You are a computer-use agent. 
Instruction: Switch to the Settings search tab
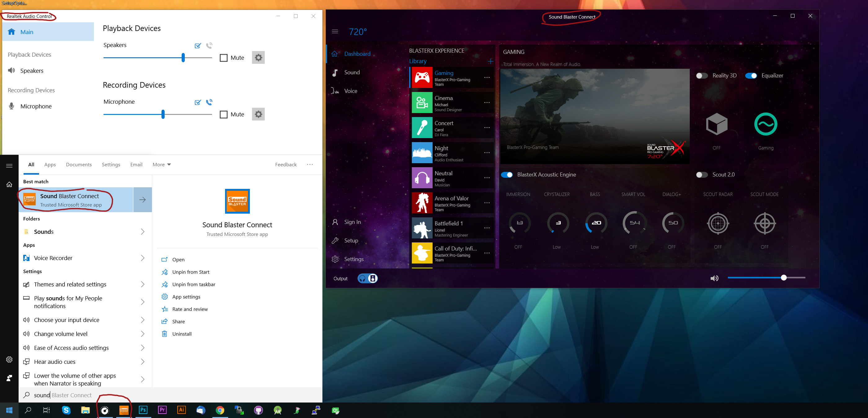click(x=111, y=165)
